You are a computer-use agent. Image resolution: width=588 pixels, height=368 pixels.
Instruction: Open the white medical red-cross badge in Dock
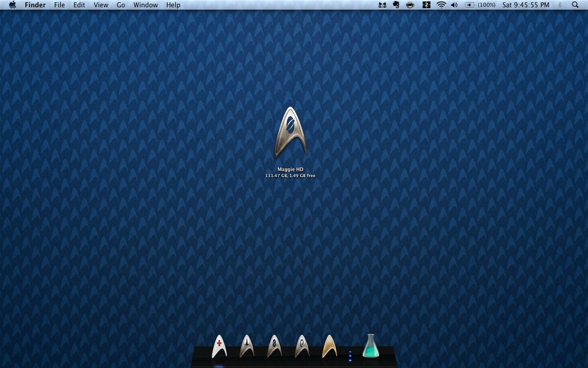(219, 346)
